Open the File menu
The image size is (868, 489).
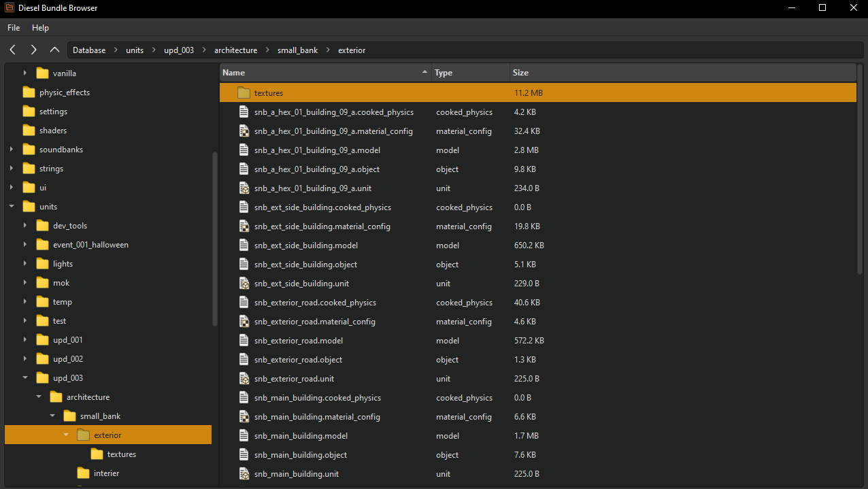coord(14,28)
